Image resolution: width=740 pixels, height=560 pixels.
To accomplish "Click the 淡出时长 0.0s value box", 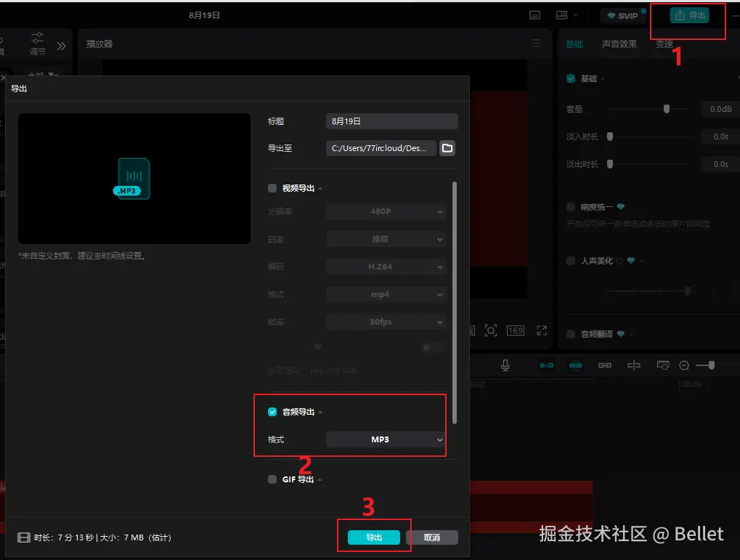I will pyautogui.click(x=720, y=164).
